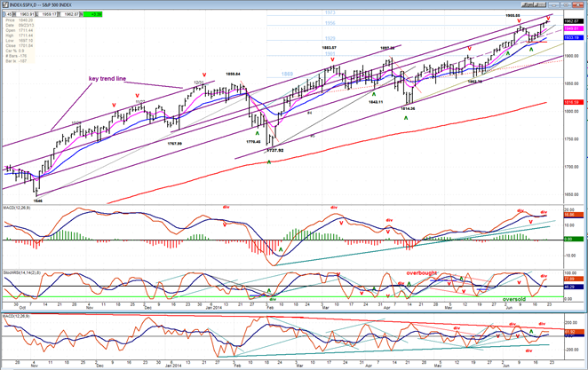Select the 1963.91 high value field in quote bar
This screenshot has width=588, height=370.
click(27, 14)
